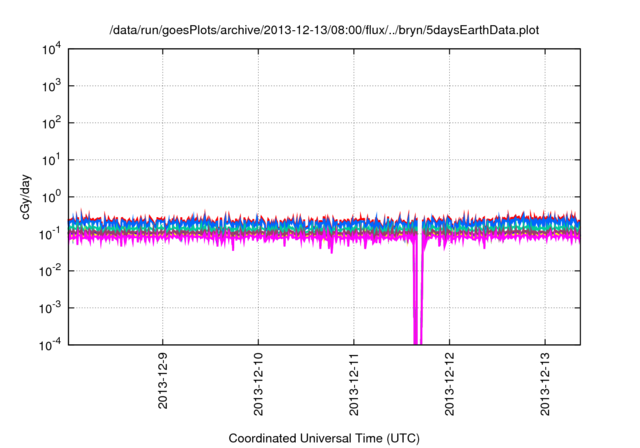This screenshot has width=640, height=448.
Task: Click the magenta data dropout spike
Action: 418,292
